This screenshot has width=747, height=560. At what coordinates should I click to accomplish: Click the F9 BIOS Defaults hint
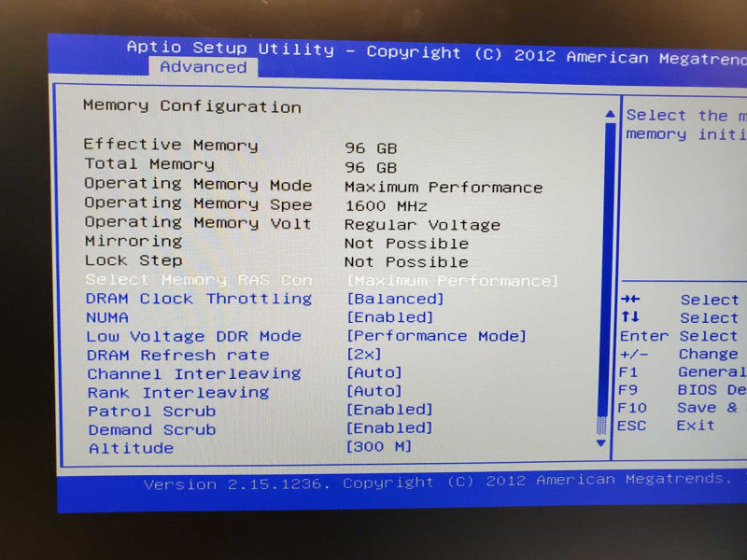point(683,390)
